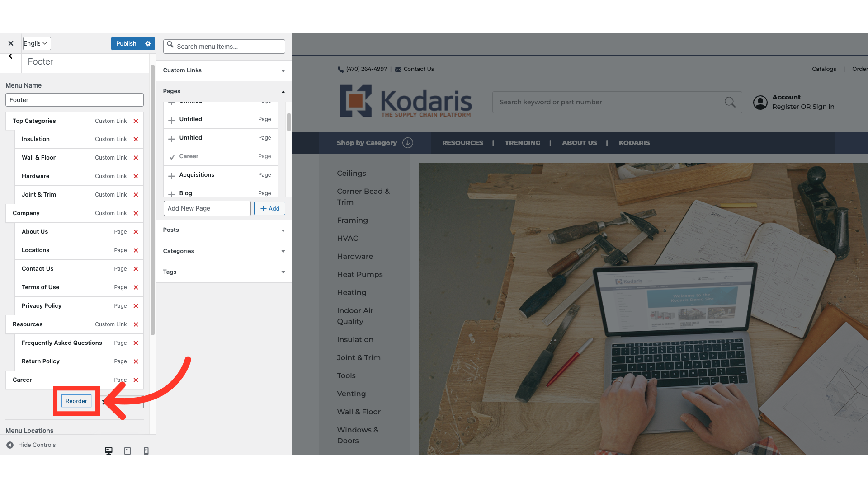Switch to tablet preview device icon
The width and height of the screenshot is (868, 488).
coord(127,450)
